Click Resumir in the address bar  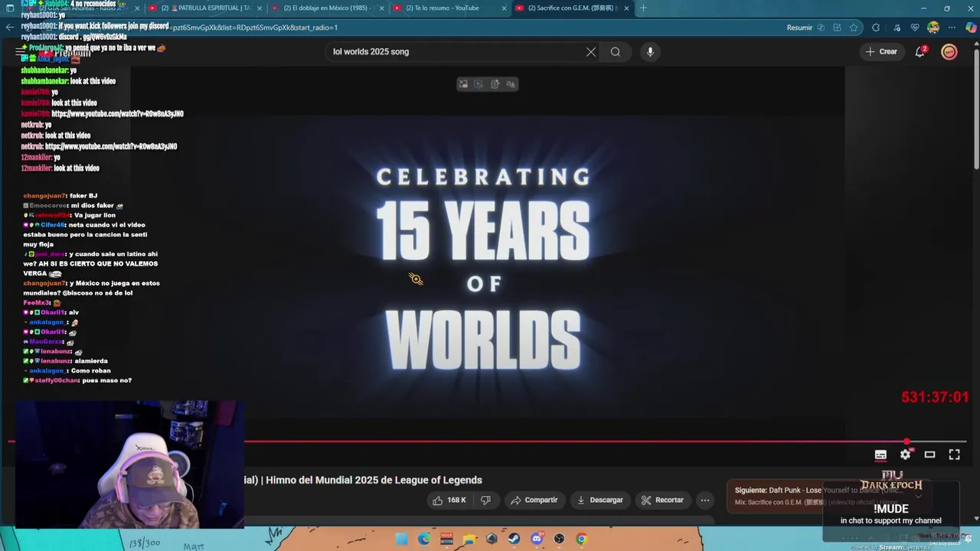click(799, 28)
